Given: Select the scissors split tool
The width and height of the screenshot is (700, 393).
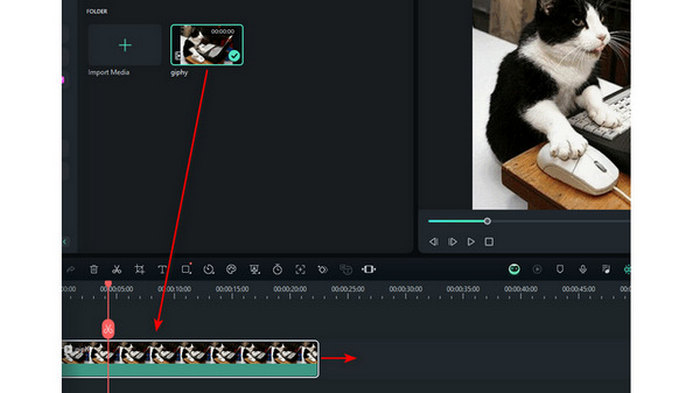Looking at the screenshot, I should click(117, 269).
